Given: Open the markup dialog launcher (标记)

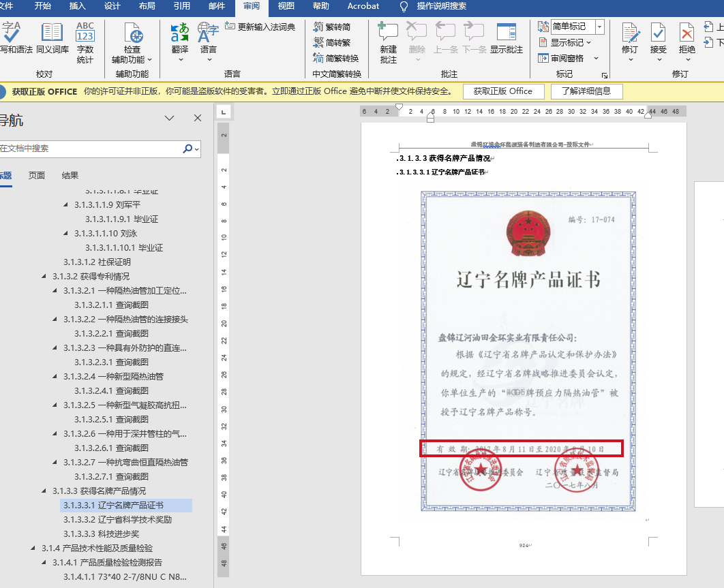Looking at the screenshot, I should (x=605, y=75).
